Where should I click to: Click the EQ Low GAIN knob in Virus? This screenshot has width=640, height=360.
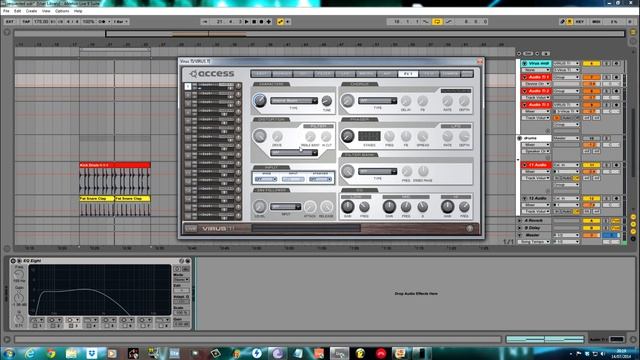tap(347, 207)
